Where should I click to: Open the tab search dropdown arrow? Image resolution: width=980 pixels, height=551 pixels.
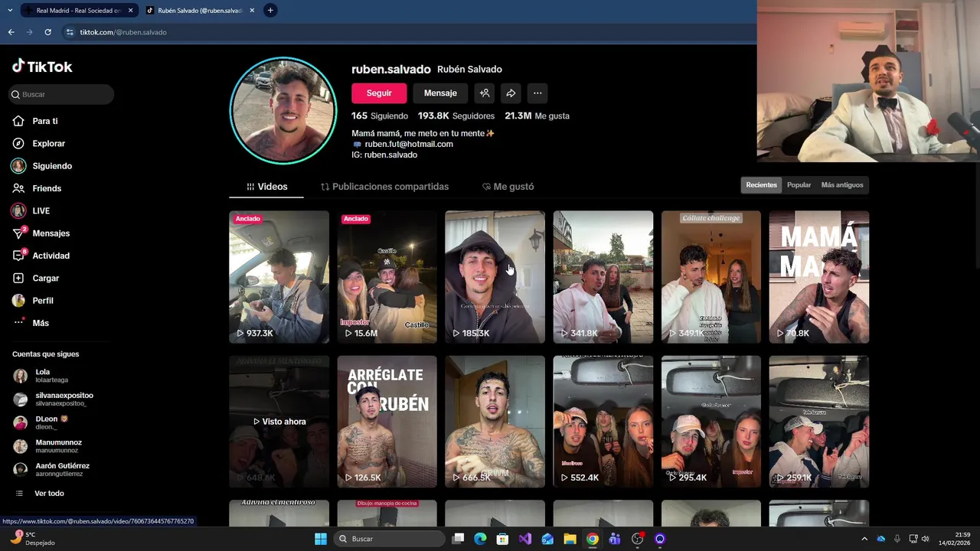point(10,11)
